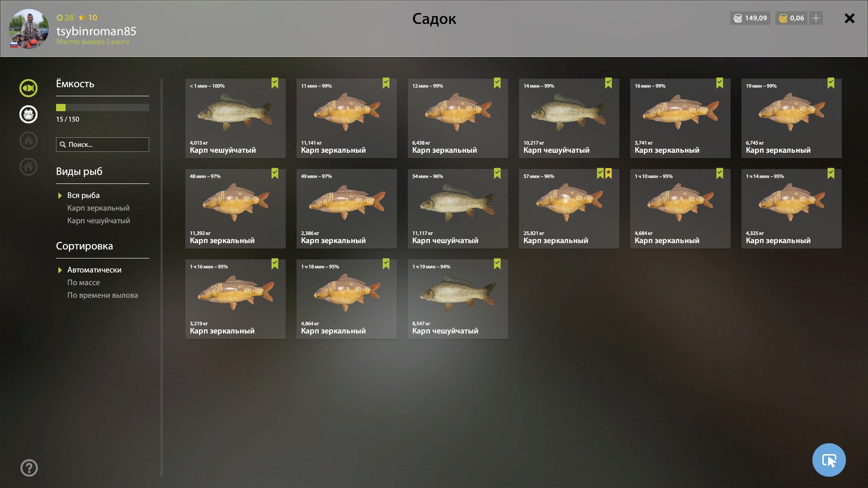Toggle bookmark on 4,015 кг Карп чешуйчатый

pos(275,83)
